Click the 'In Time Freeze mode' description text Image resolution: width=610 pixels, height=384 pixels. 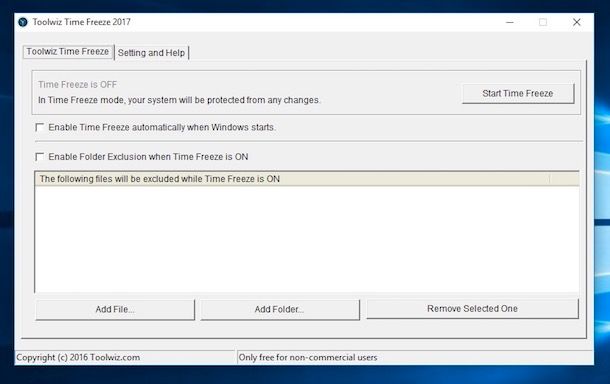tap(179, 100)
